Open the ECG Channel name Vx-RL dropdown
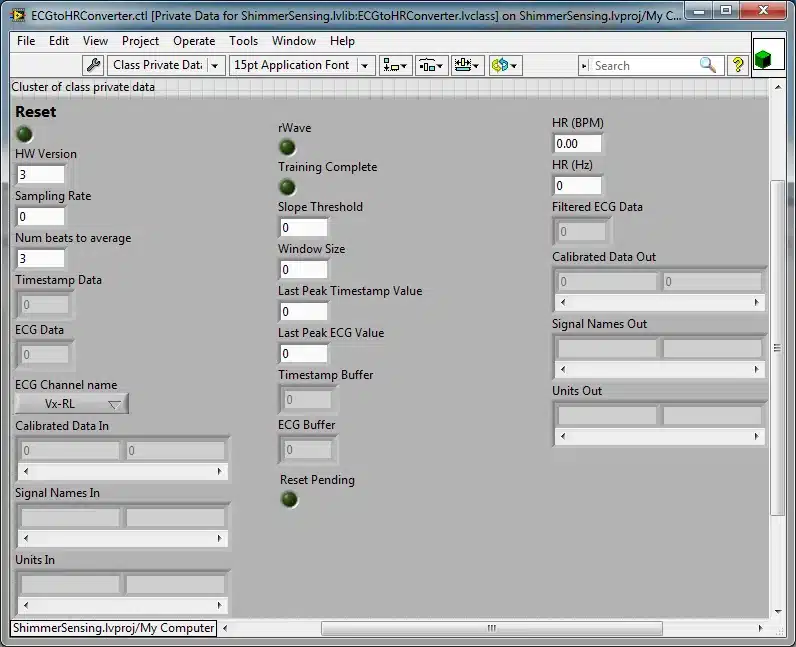The image size is (796, 647). [72, 404]
